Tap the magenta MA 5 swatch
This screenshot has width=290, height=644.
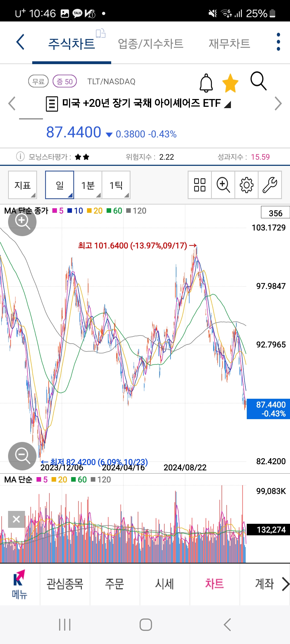(55, 211)
